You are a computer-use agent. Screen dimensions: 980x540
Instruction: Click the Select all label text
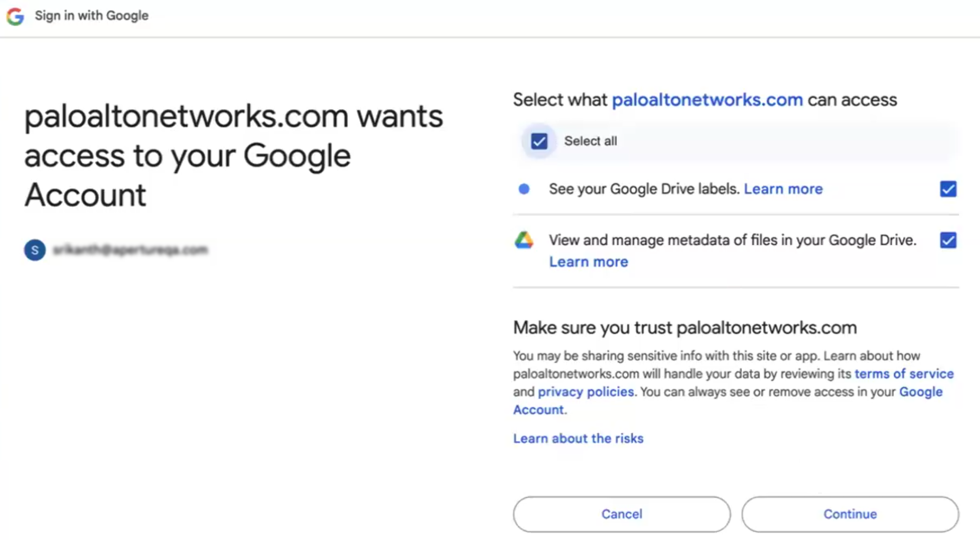(590, 141)
